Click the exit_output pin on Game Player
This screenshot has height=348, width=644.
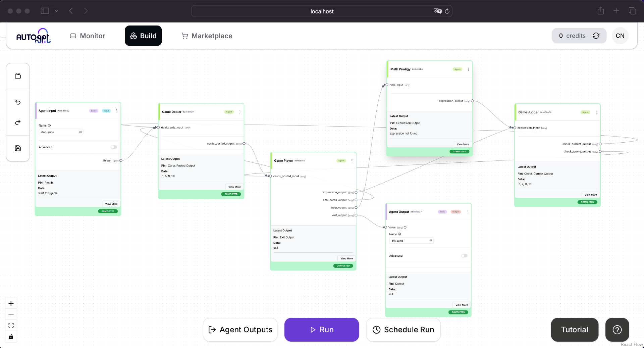(x=356, y=215)
